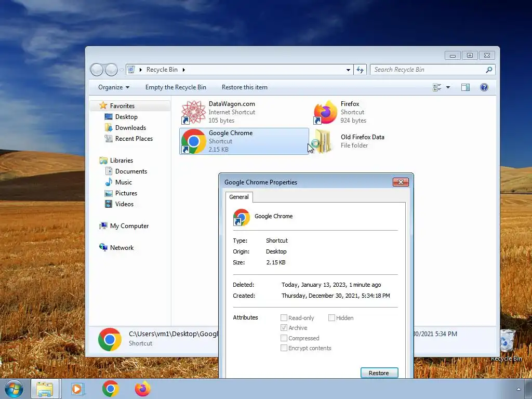Click the Recycle Bin icon in address bar

tap(131, 70)
